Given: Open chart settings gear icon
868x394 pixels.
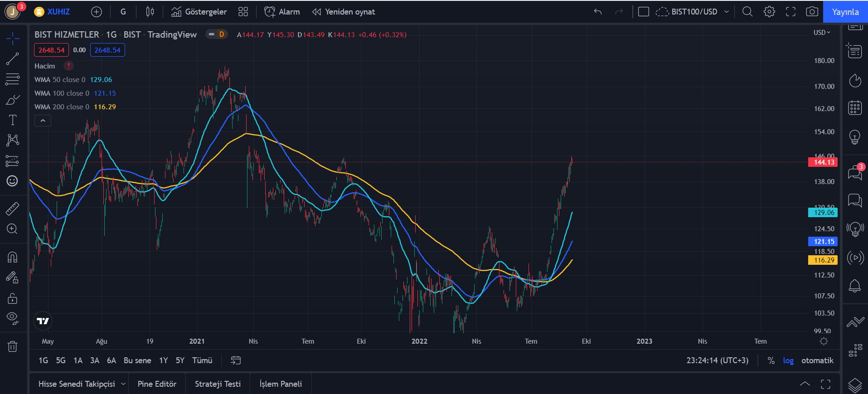Looking at the screenshot, I should coord(769,12).
